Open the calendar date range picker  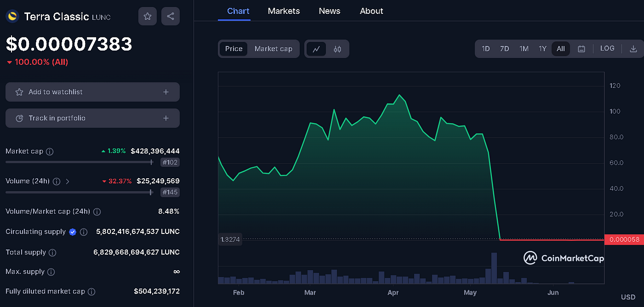coord(581,49)
